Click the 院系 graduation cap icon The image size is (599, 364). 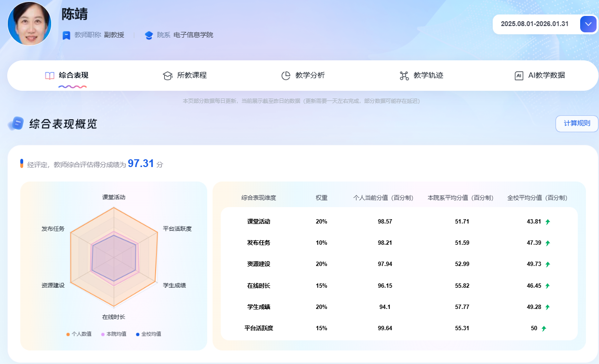tap(149, 35)
